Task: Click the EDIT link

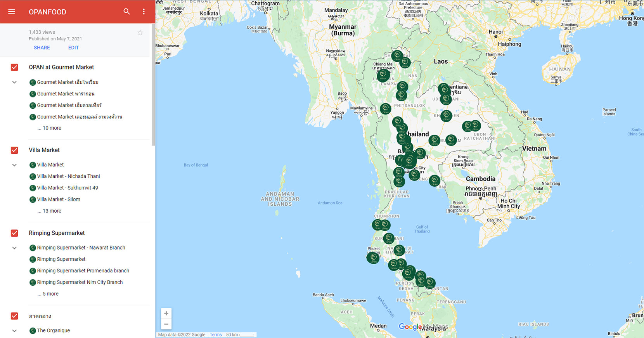Action: 73,48
